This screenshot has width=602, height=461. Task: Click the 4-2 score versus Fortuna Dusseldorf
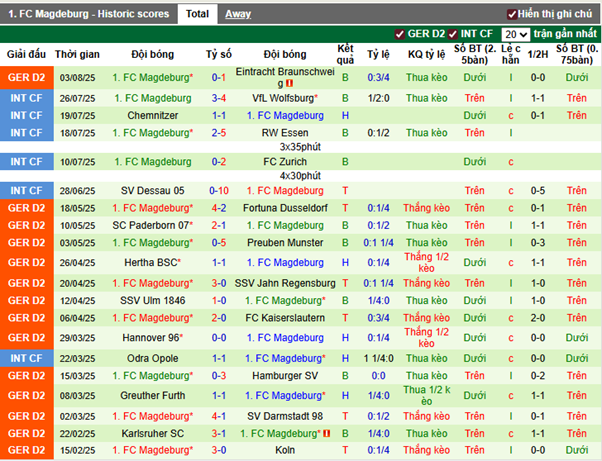pyautogui.click(x=219, y=208)
